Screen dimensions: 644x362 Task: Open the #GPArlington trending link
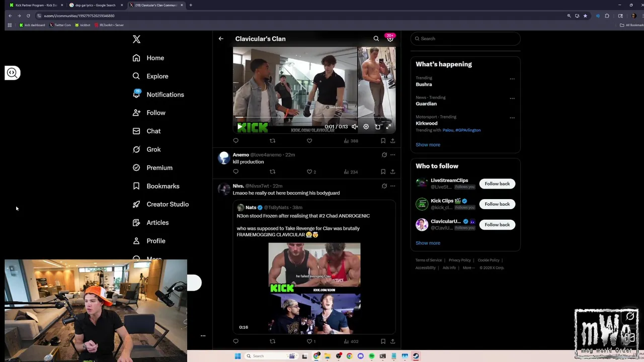click(x=468, y=130)
